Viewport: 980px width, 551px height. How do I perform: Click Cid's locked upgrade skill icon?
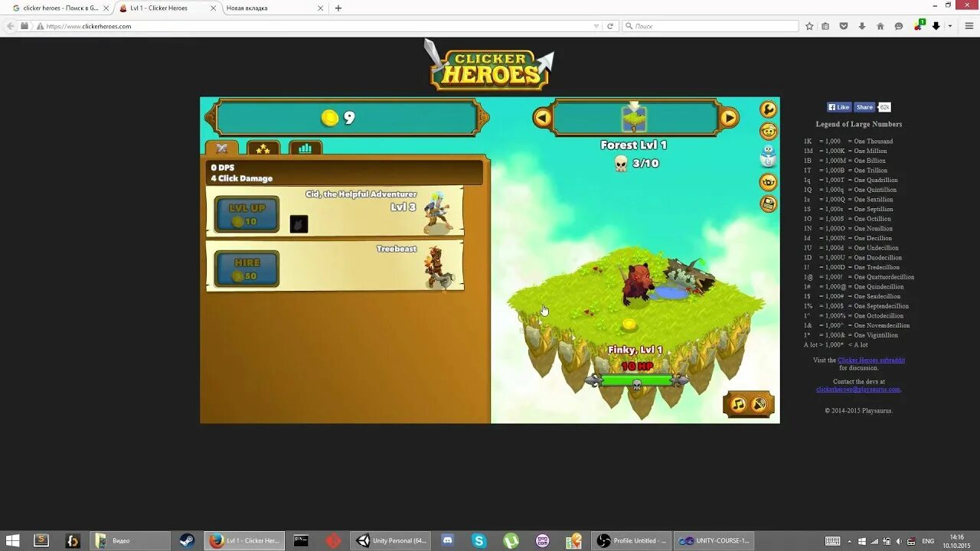(x=299, y=224)
